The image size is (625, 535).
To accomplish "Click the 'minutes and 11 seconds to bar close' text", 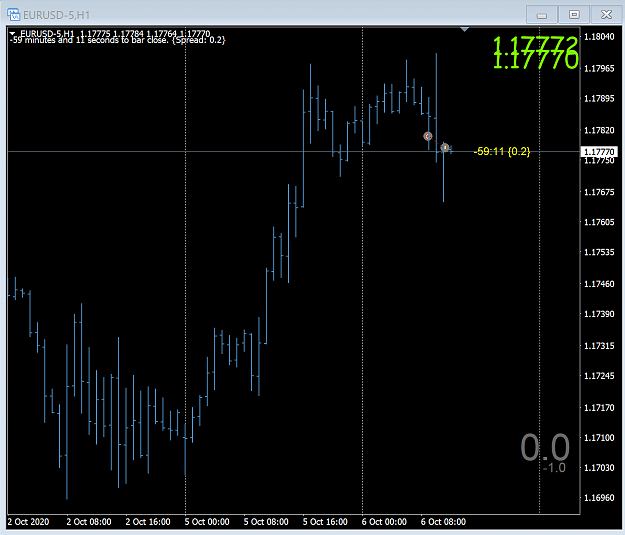I will point(96,40).
